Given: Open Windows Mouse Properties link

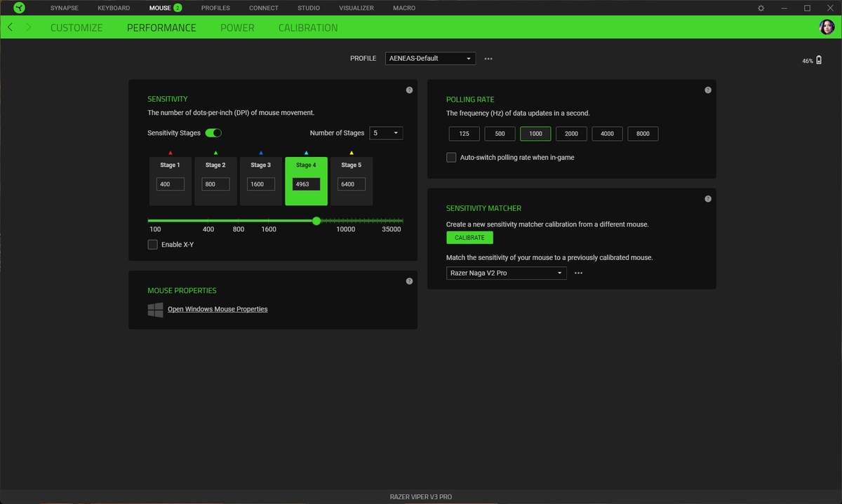Looking at the screenshot, I should 218,309.
